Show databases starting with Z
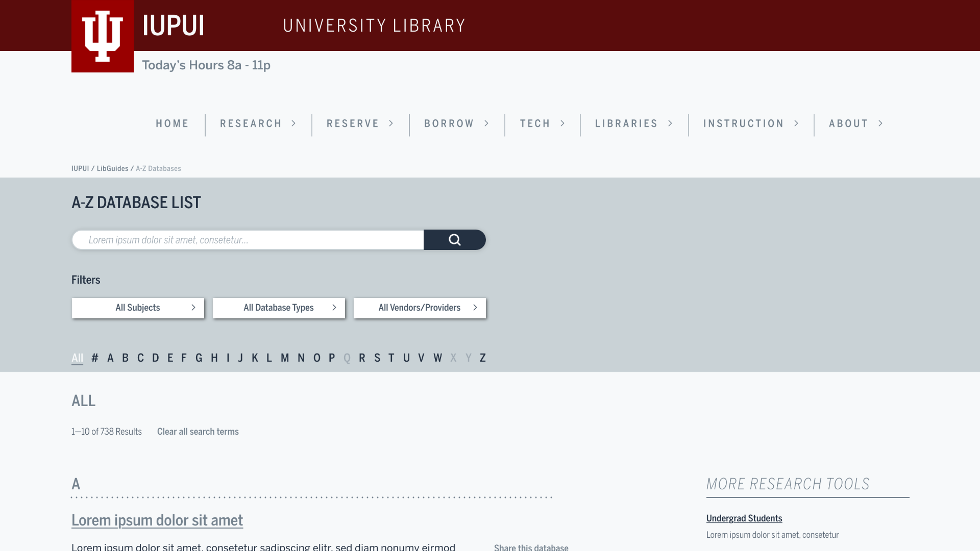 [x=482, y=358]
